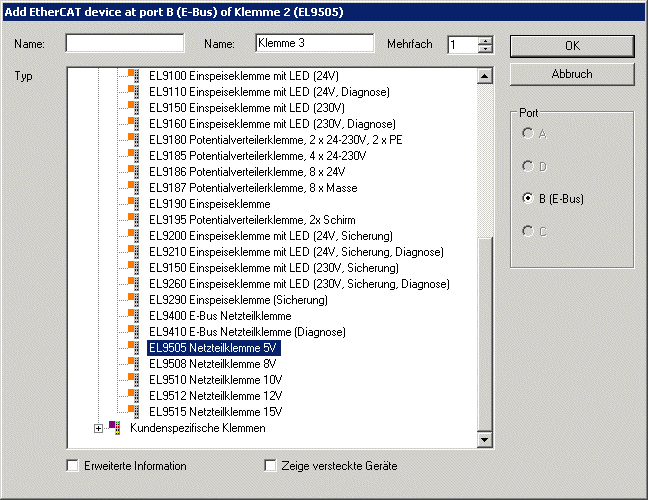This screenshot has height=500, width=648.
Task: Select EL9160 Einspeiseklemme mit LED (230V, Diagnose)
Action: click(x=272, y=124)
